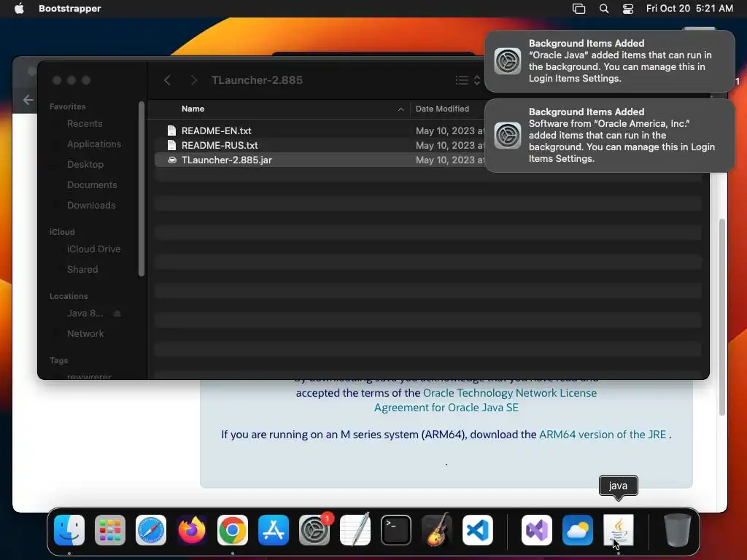Open Visual Studio purple Dock icon
747x560 pixels.
537,530
